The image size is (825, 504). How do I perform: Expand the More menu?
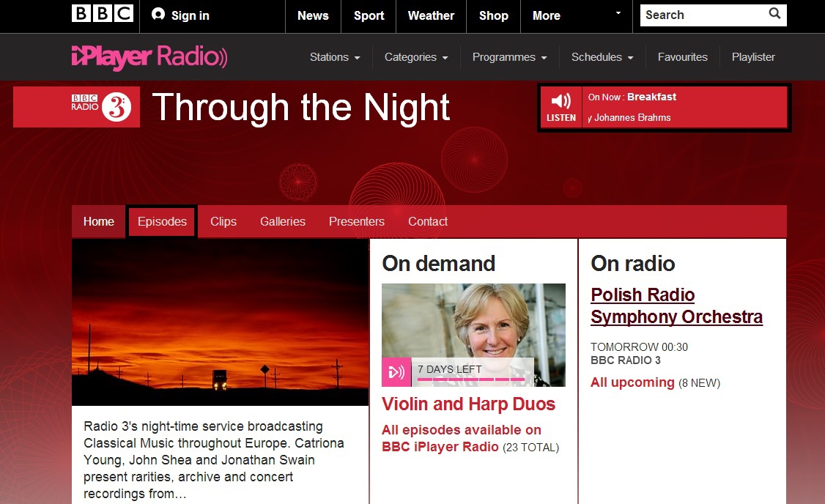tap(546, 16)
